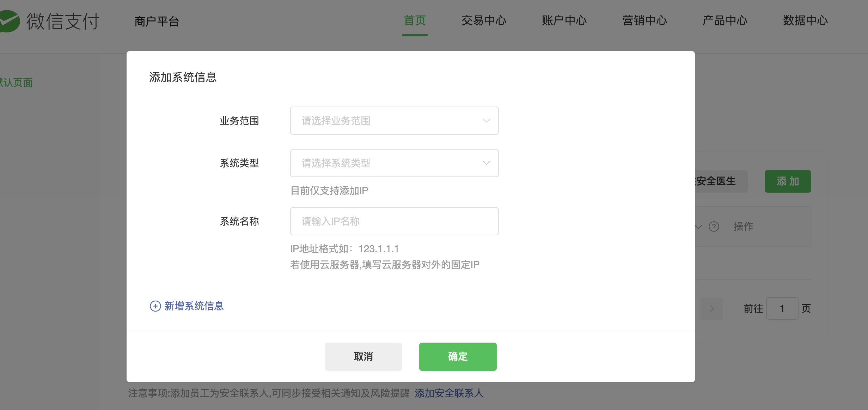
Task: Click the WeChat Pay logo icon
Action: 10,21
